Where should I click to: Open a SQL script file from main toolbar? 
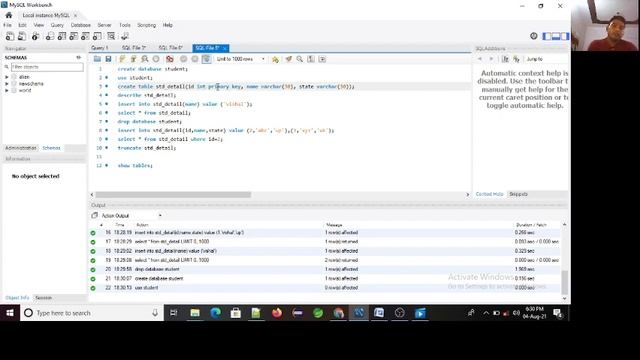[x=22, y=36]
